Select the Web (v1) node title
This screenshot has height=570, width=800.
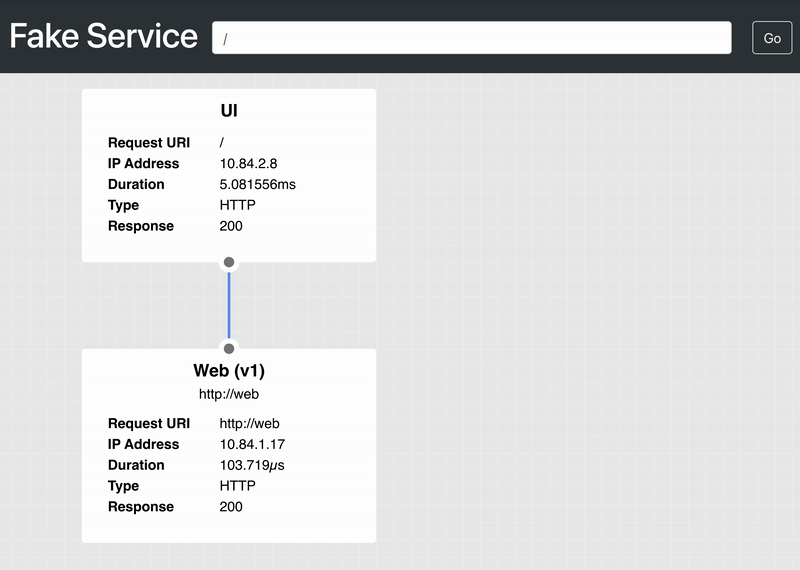pos(229,371)
